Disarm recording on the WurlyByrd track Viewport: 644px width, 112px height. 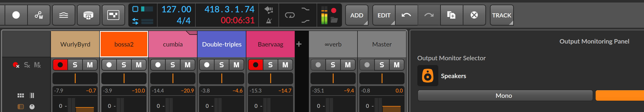click(x=60, y=65)
